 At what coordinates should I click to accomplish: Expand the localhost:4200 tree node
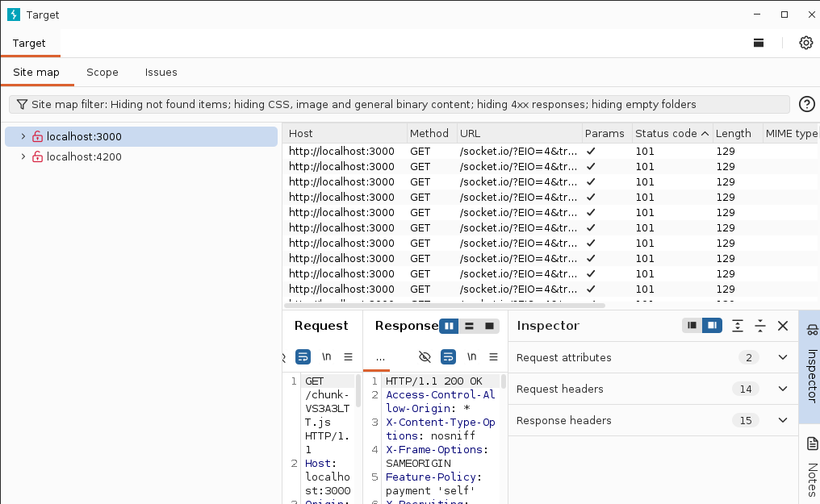(x=23, y=156)
